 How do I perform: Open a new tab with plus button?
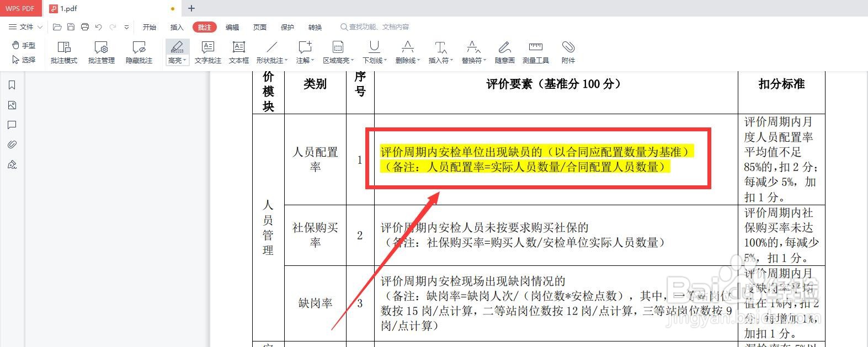[x=191, y=8]
